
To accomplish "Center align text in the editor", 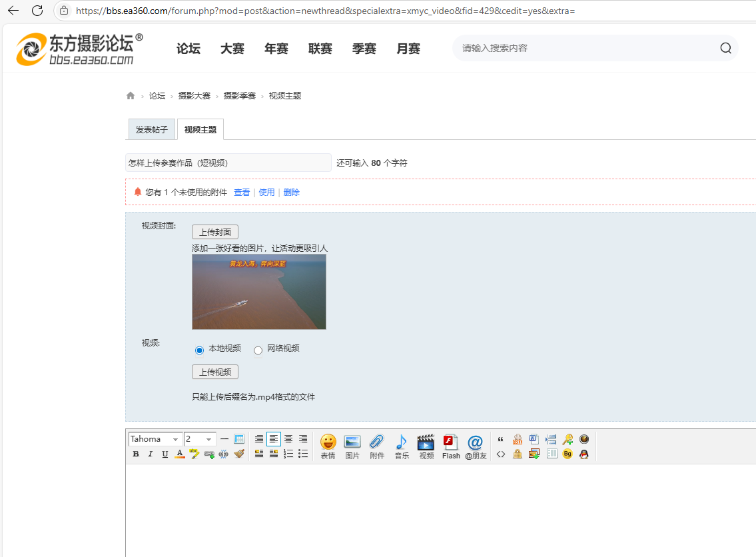I will pyautogui.click(x=288, y=439).
